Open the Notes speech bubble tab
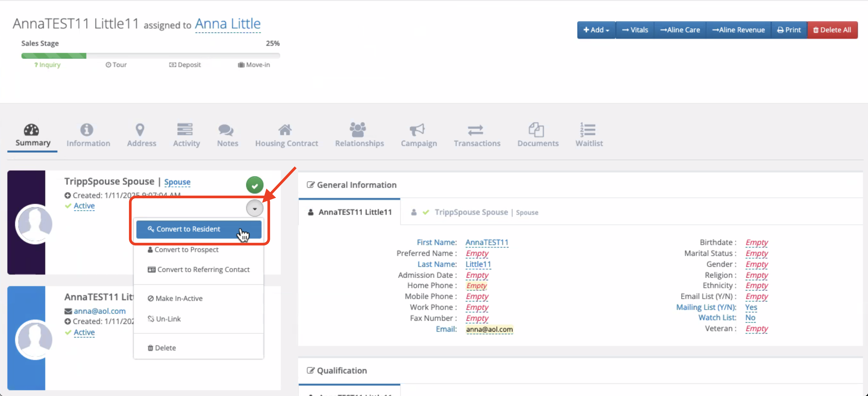Screen dimensions: 868x396 (226, 130)
